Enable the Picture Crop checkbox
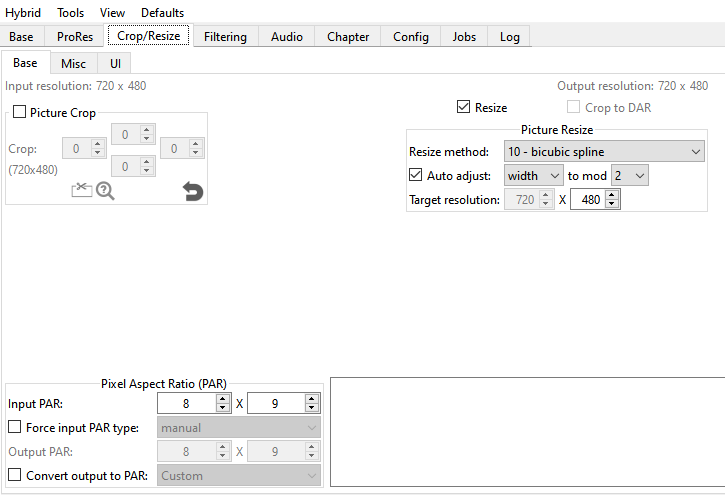The width and height of the screenshot is (725, 495). (20, 113)
